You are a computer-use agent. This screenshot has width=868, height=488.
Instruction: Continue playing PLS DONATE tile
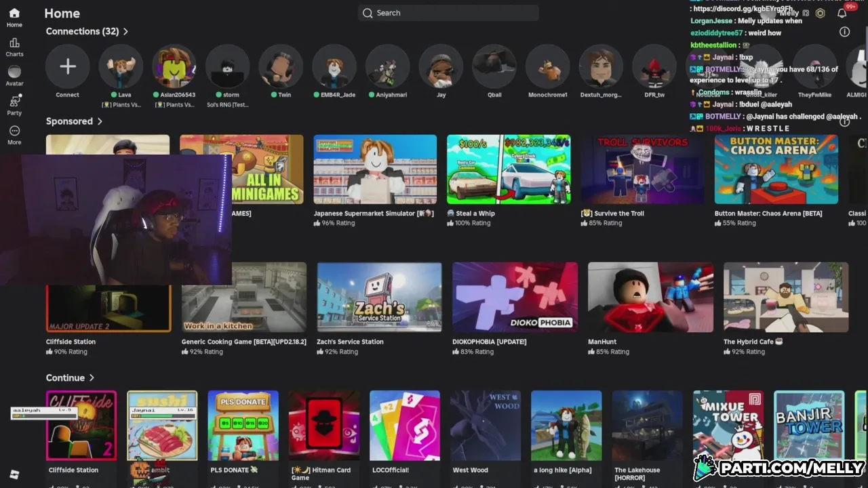point(243,426)
